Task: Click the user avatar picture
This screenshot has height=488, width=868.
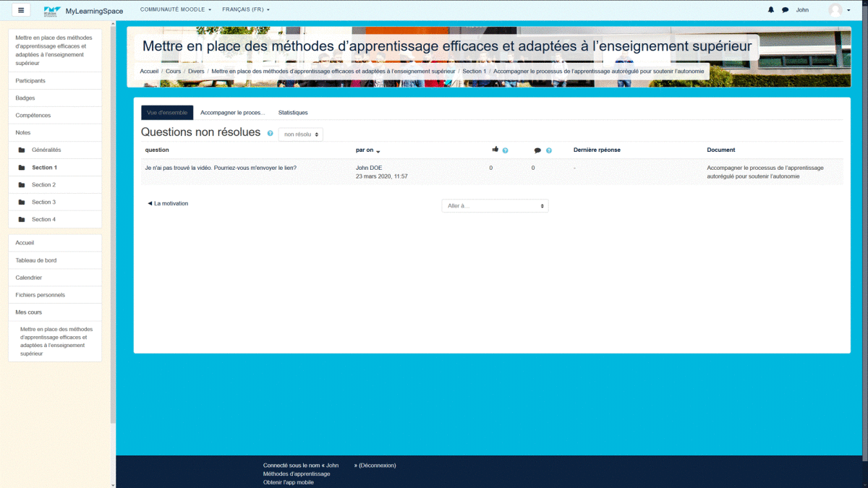Action: pos(835,10)
